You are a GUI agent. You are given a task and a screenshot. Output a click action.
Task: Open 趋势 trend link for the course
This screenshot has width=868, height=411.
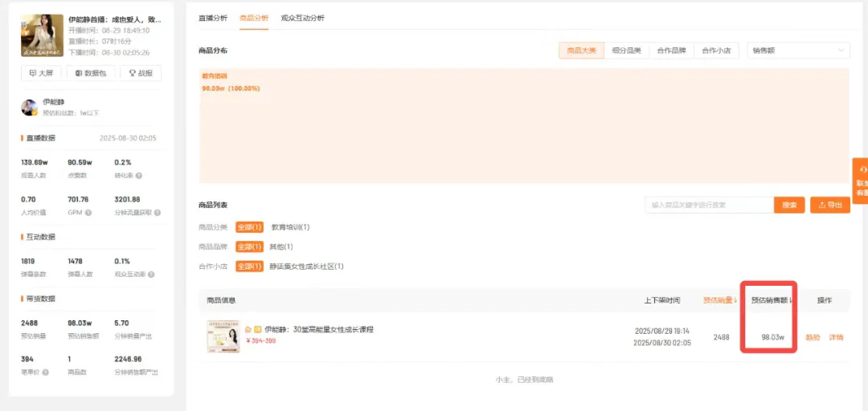(x=813, y=337)
